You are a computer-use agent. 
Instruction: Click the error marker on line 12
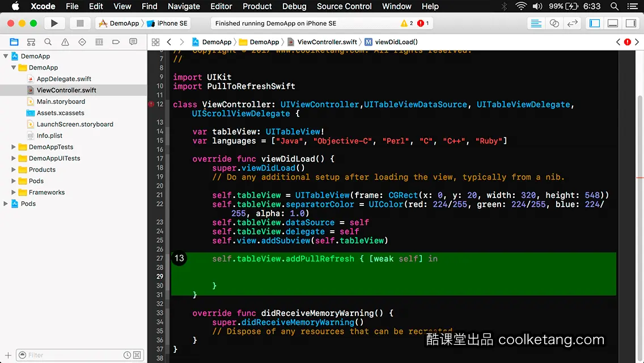151,104
